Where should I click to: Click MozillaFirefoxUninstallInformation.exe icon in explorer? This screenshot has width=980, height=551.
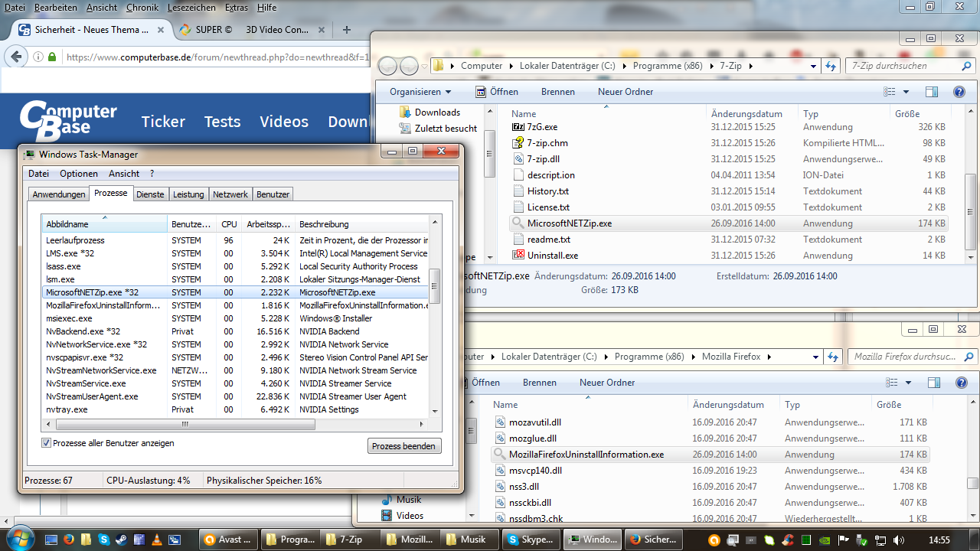tap(500, 455)
